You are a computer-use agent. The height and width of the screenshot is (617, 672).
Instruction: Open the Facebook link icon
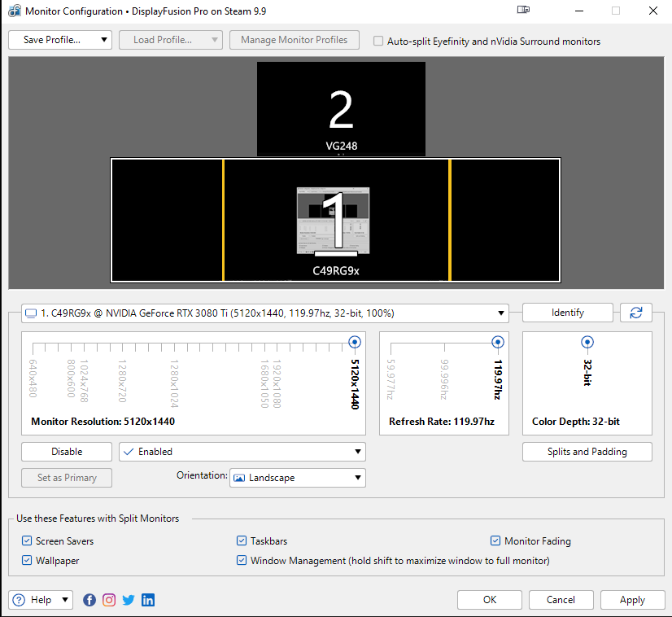click(x=89, y=600)
